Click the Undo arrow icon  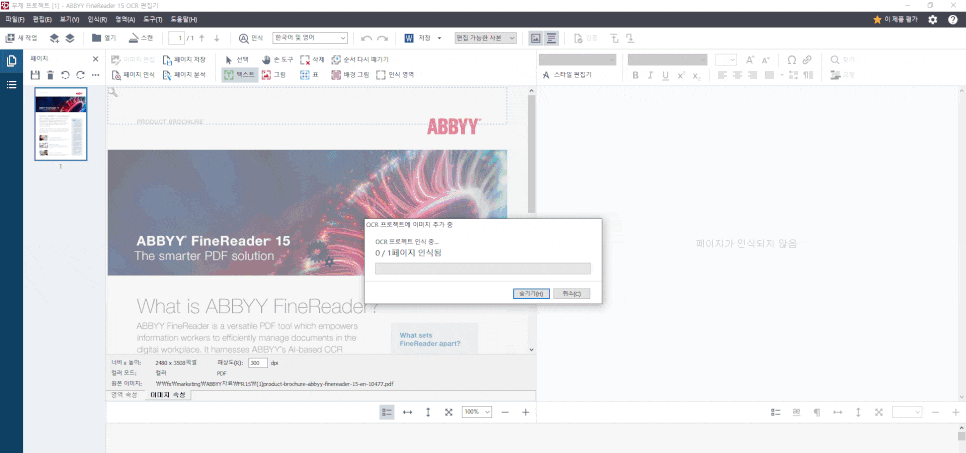point(367,38)
